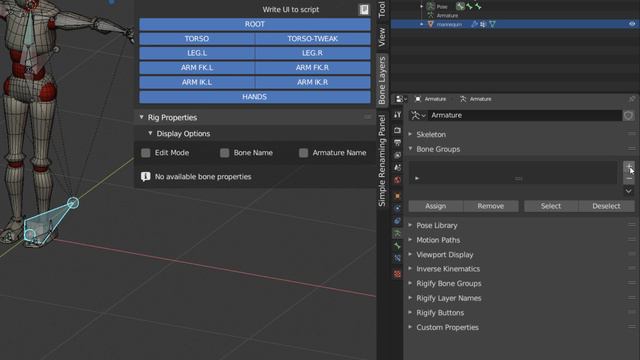Expand the Rigify Layer Names panel
The height and width of the screenshot is (360, 640).
click(410, 298)
